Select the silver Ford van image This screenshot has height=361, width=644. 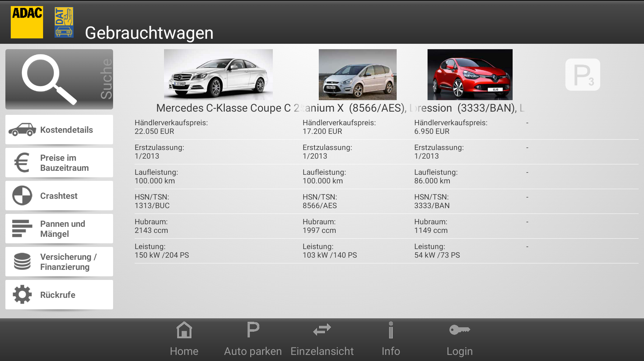pyautogui.click(x=358, y=74)
